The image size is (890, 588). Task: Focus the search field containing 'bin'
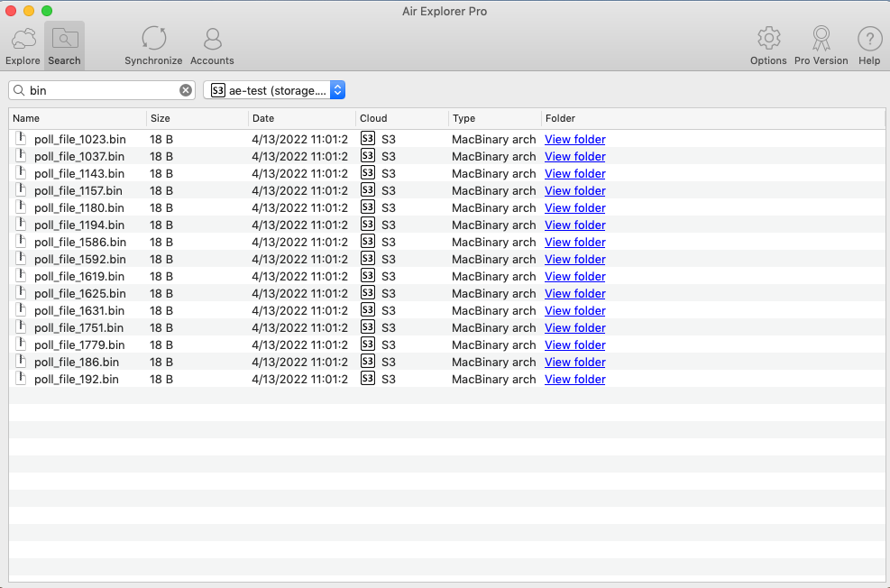(x=102, y=90)
